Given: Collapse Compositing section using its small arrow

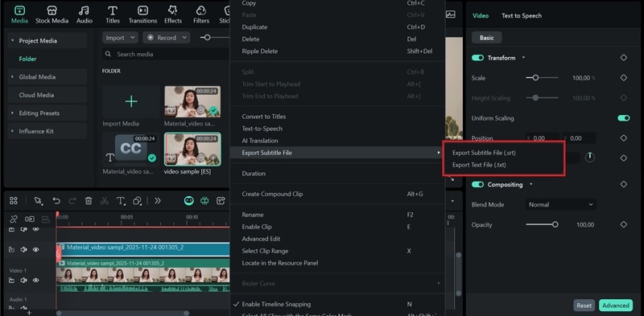Looking at the screenshot, I should point(530,185).
